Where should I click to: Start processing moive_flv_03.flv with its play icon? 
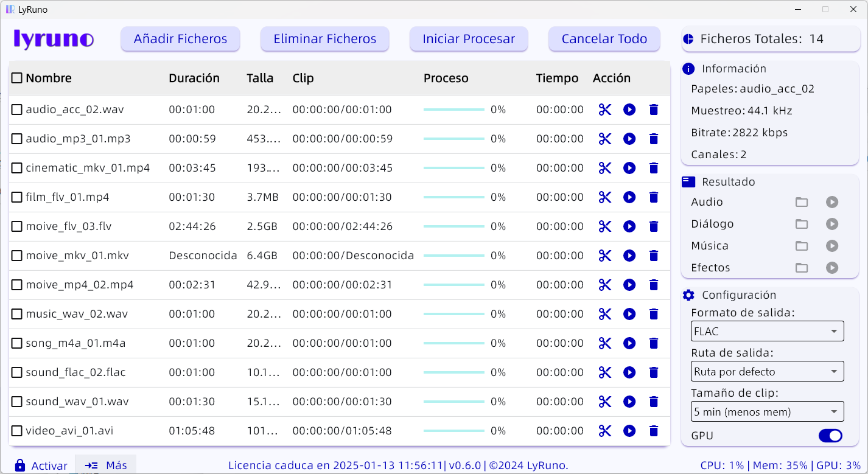pos(629,226)
